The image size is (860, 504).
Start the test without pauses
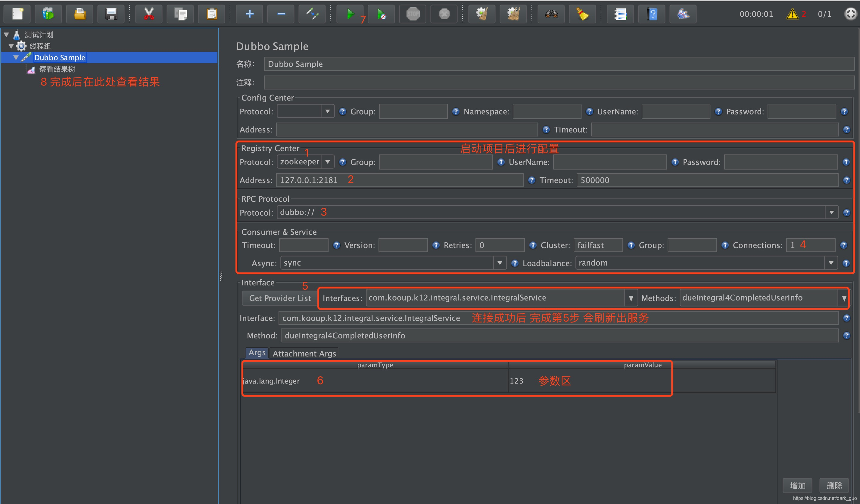point(382,14)
